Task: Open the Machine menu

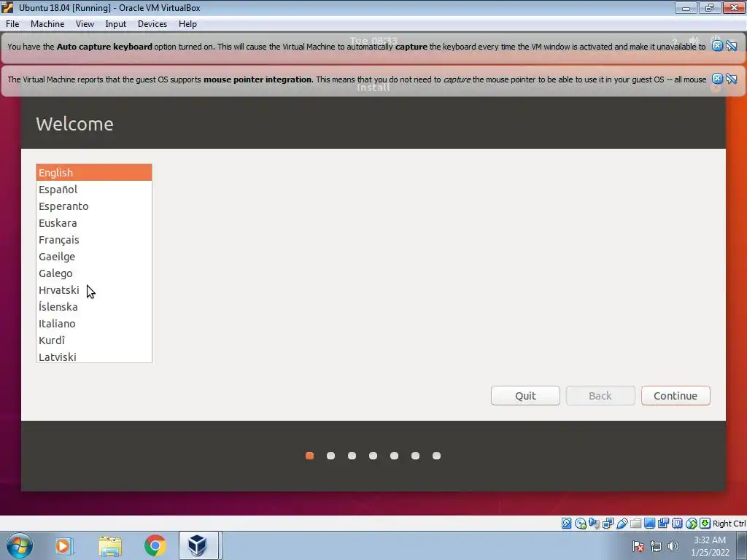Action: [x=47, y=24]
